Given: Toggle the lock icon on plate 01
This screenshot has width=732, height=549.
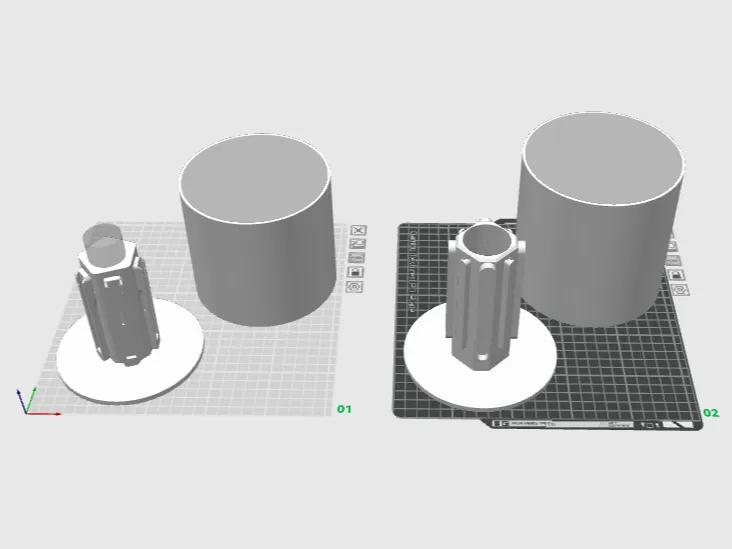Looking at the screenshot, I should coord(356,272).
